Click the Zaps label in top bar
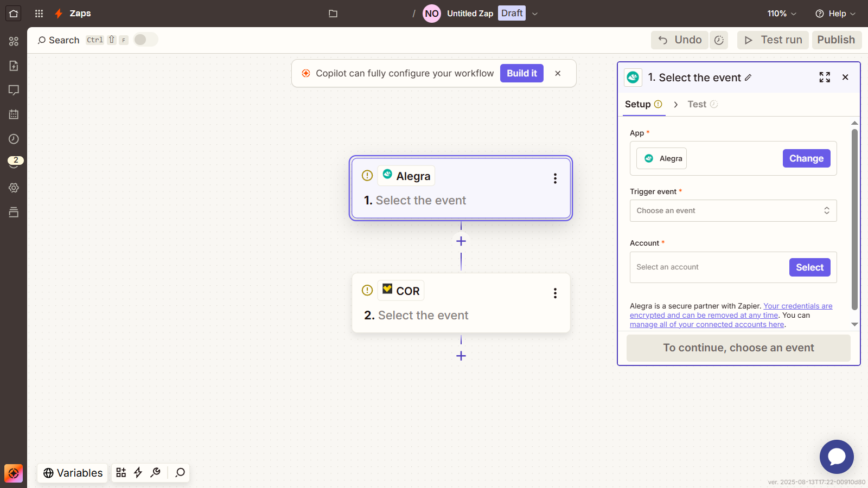 point(80,14)
